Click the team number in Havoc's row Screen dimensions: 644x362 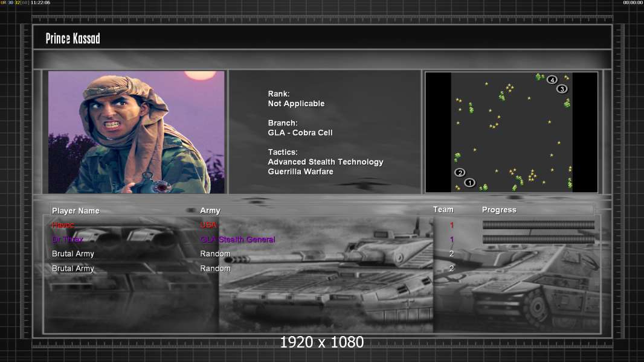(x=452, y=225)
